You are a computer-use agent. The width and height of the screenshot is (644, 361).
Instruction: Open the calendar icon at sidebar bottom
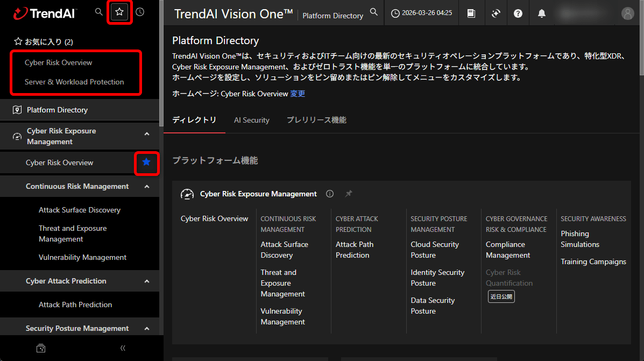pyautogui.click(x=41, y=348)
